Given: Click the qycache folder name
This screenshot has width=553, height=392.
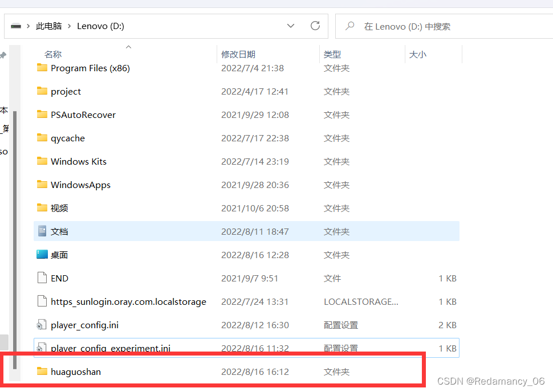Looking at the screenshot, I should tap(68, 138).
